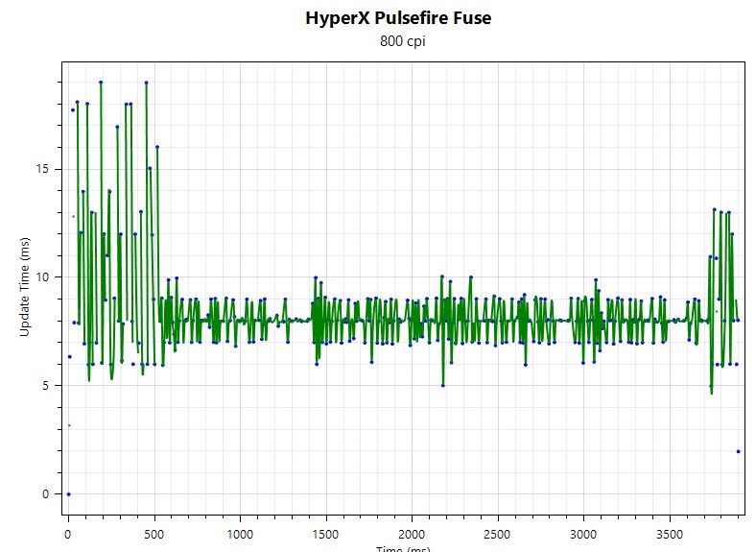Image resolution: width=756 pixels, height=552 pixels.
Task: Click the x-axis value '2500'
Action: pos(497,535)
